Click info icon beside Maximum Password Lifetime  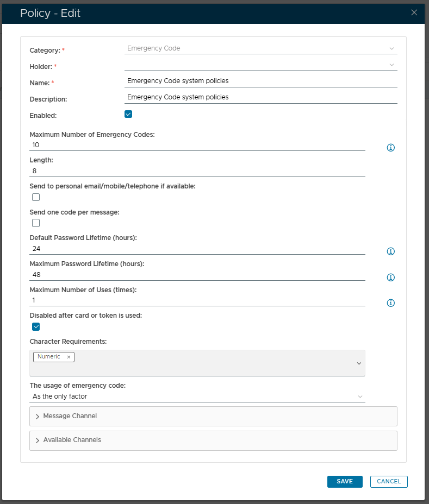(390, 278)
